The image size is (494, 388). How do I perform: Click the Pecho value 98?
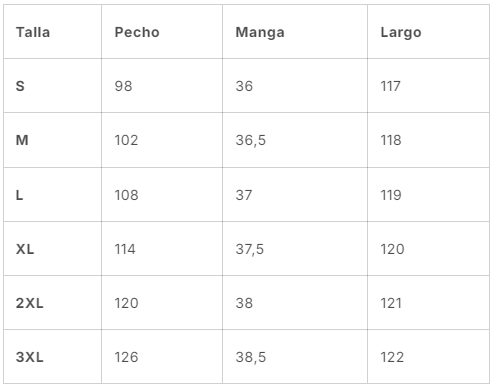(x=123, y=86)
